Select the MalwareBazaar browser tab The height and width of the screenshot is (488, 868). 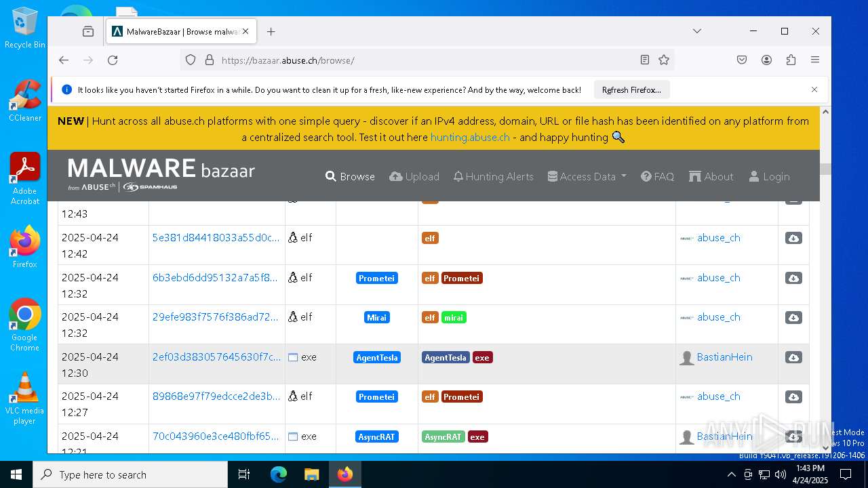(181, 32)
